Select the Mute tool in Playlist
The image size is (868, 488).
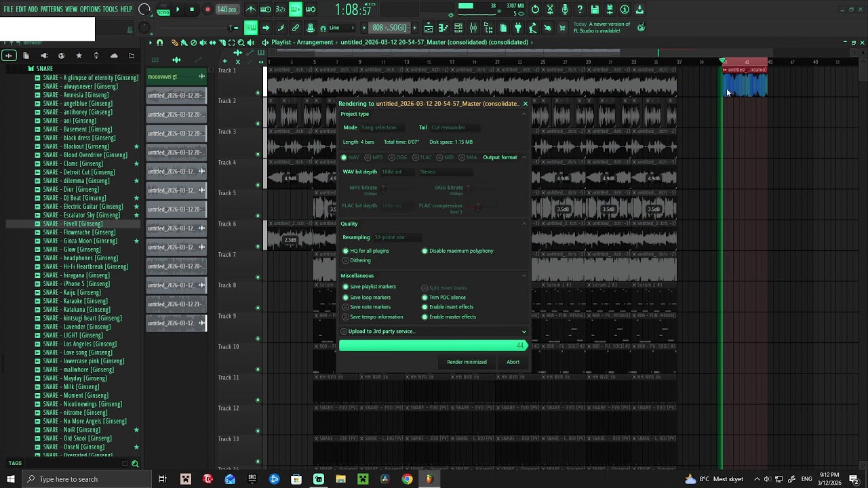coord(203,43)
